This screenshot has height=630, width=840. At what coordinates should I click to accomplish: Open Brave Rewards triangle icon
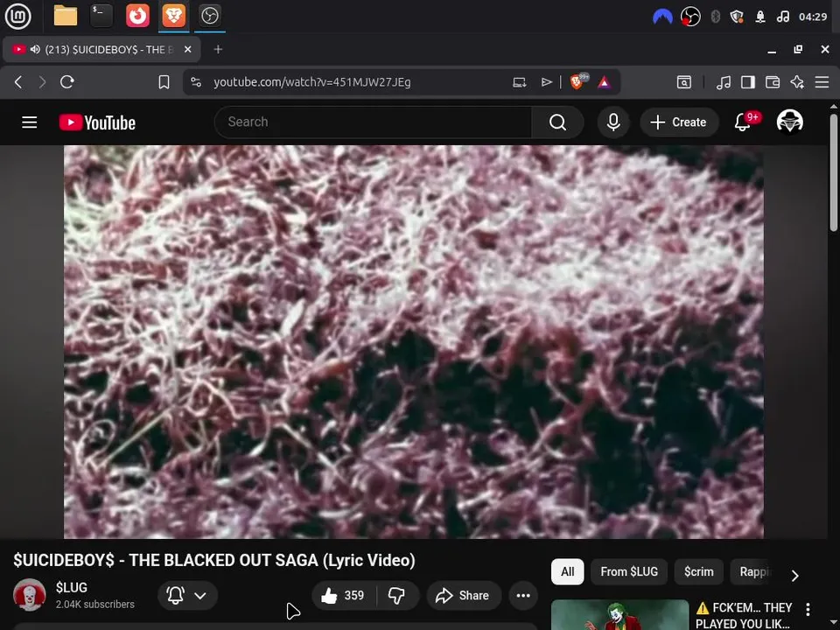tap(604, 82)
